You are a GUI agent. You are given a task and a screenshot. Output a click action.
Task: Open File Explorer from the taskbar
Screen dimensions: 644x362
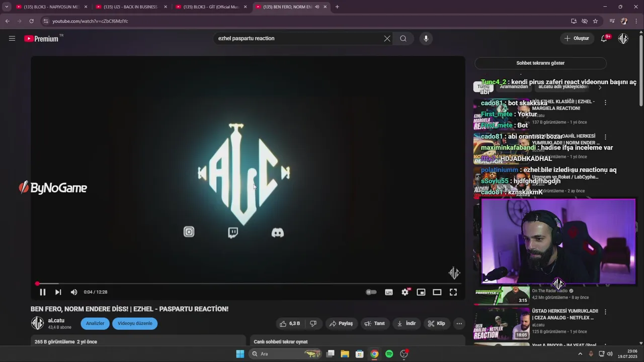345,354
